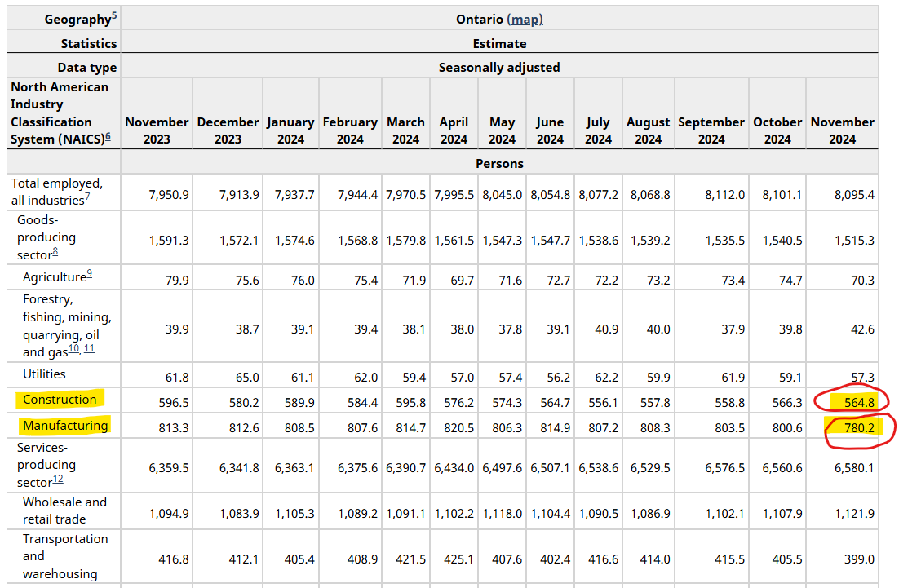Open Agriculture footnote 9

pyautogui.click(x=90, y=274)
